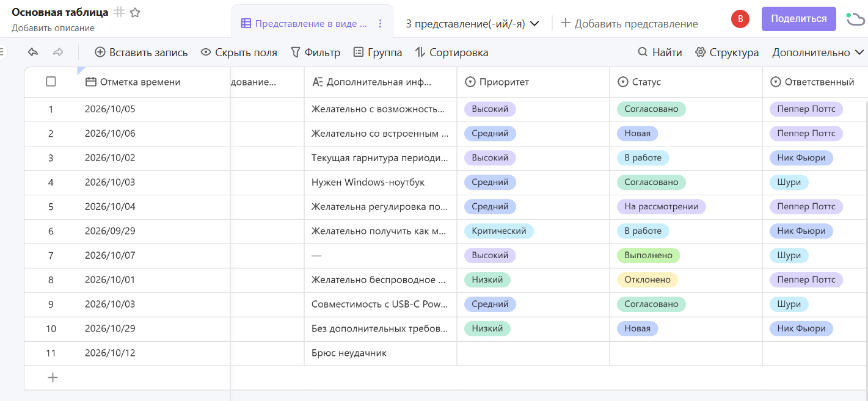Open Отклонено status tag
The height and width of the screenshot is (401, 868).
tap(647, 280)
